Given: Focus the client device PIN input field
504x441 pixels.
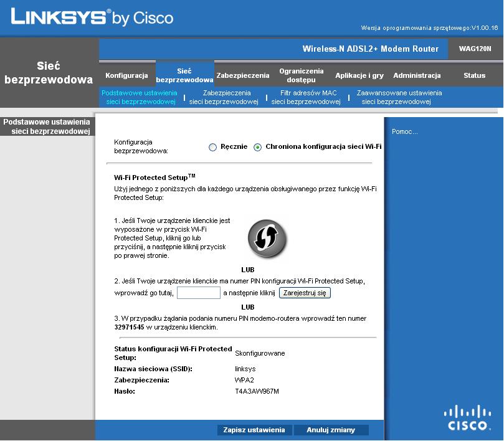Looking at the screenshot, I should (x=199, y=293).
